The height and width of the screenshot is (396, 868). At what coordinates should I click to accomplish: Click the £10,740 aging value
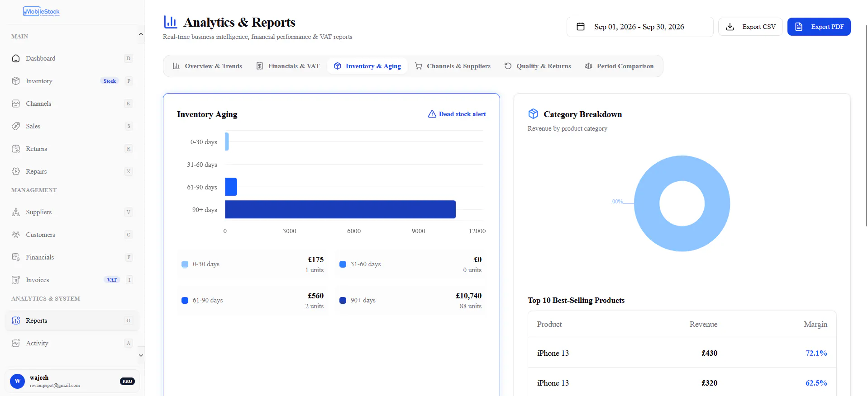point(468,296)
